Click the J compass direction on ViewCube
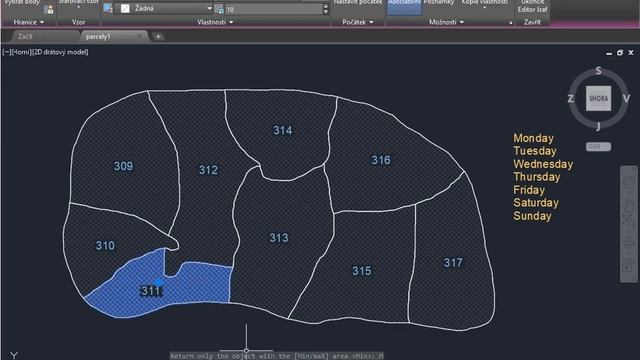 [598, 126]
